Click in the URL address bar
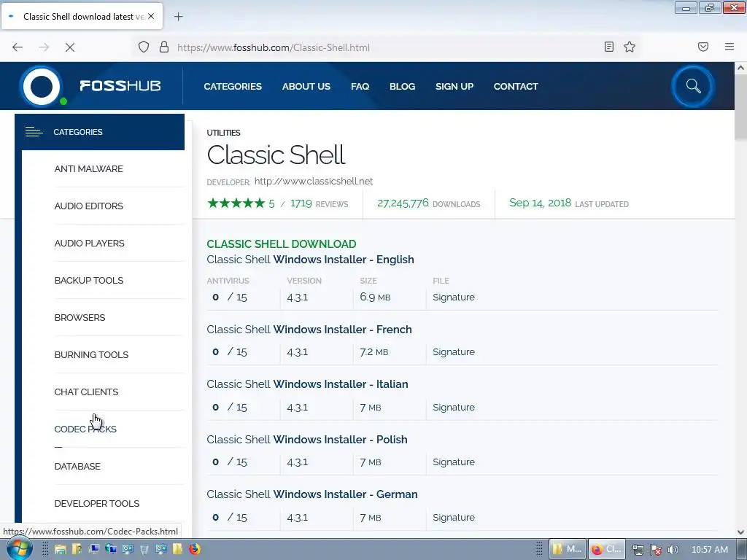The width and height of the screenshot is (747, 560). point(386,47)
